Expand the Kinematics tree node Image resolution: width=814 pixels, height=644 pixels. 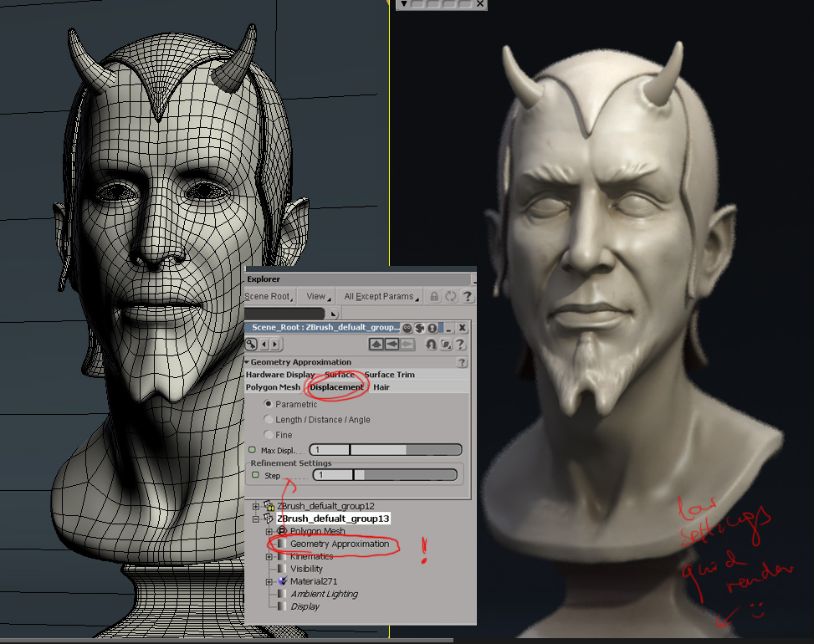pos(269,556)
